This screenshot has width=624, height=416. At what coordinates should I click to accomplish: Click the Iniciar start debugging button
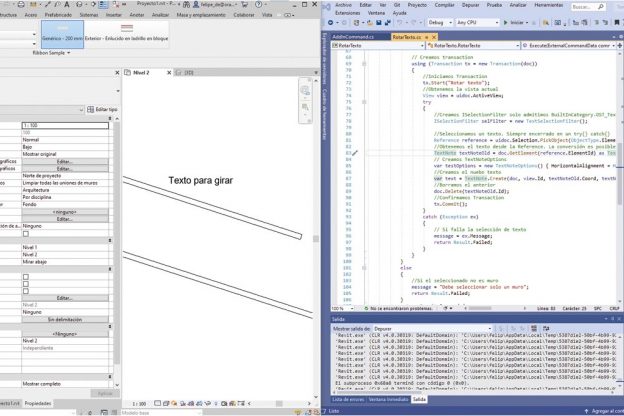click(x=513, y=23)
